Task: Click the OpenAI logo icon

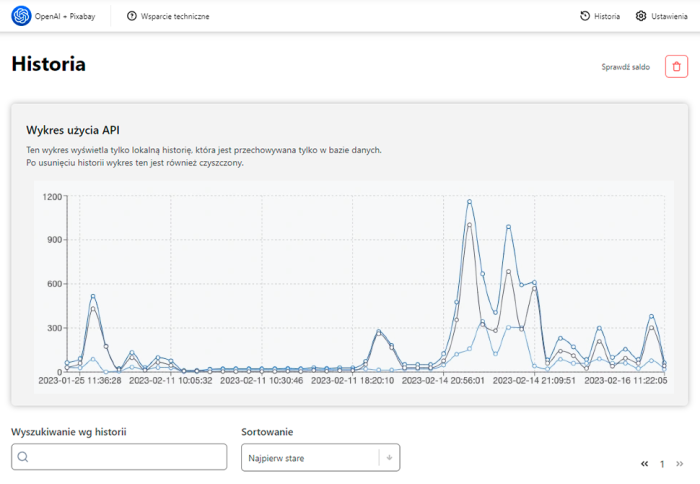Action: (x=21, y=16)
